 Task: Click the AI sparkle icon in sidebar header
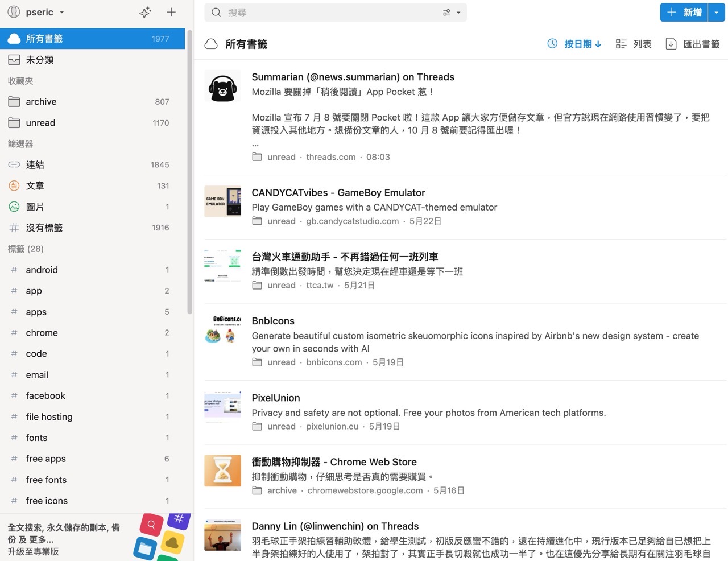(x=145, y=12)
